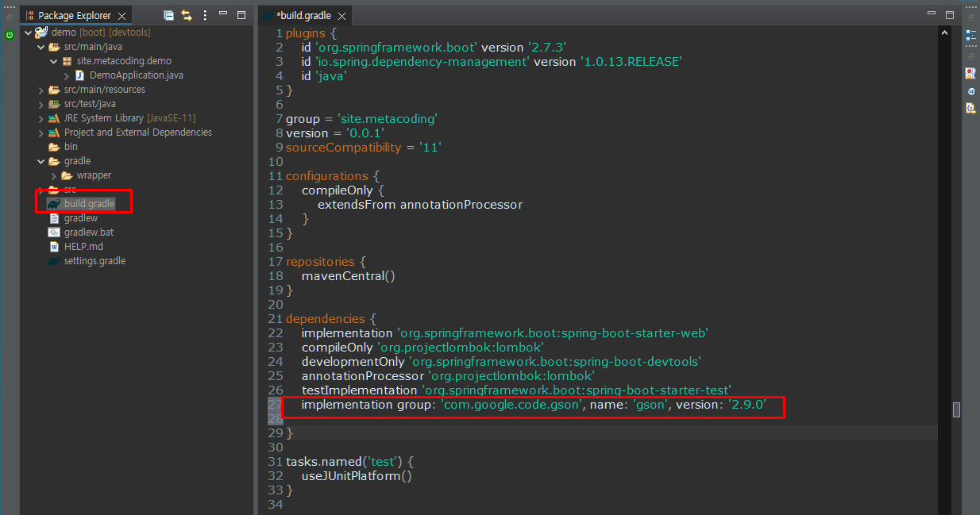The image size is (980, 515).
Task: Toggle Link with Editor icon
Action: click(x=187, y=15)
